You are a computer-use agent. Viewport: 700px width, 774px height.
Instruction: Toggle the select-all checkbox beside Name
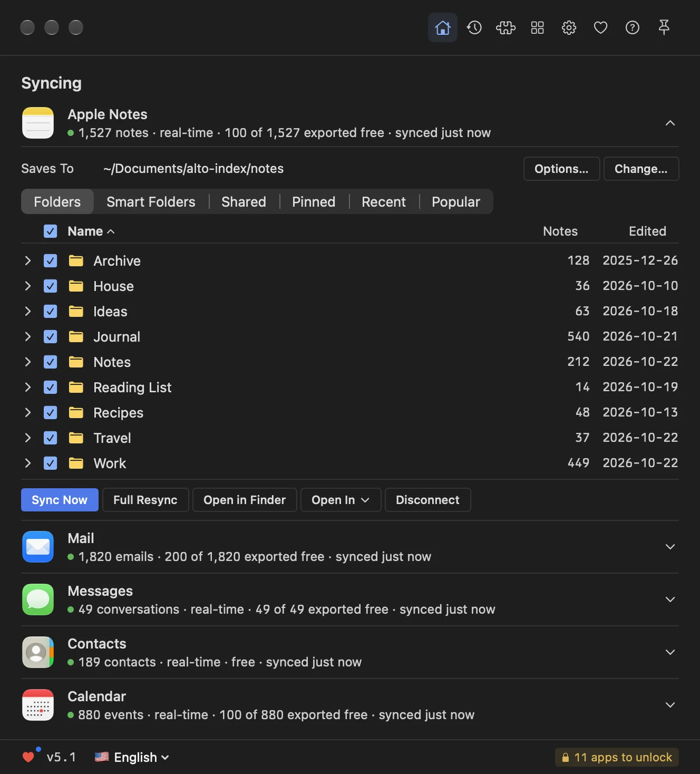(x=50, y=231)
